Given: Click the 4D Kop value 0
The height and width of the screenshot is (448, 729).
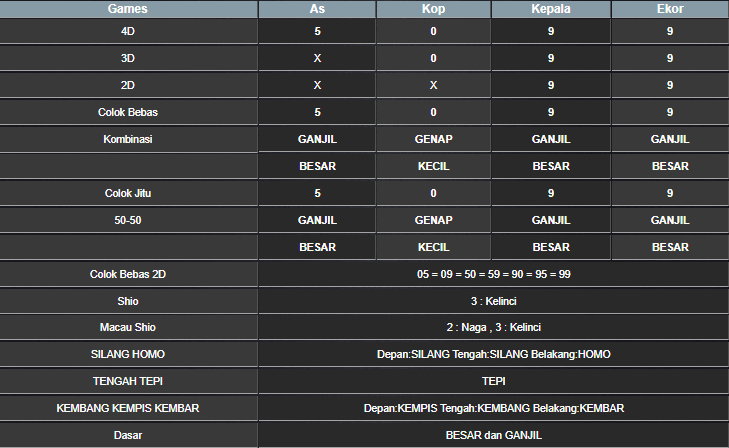Looking at the screenshot, I should [x=433, y=31].
